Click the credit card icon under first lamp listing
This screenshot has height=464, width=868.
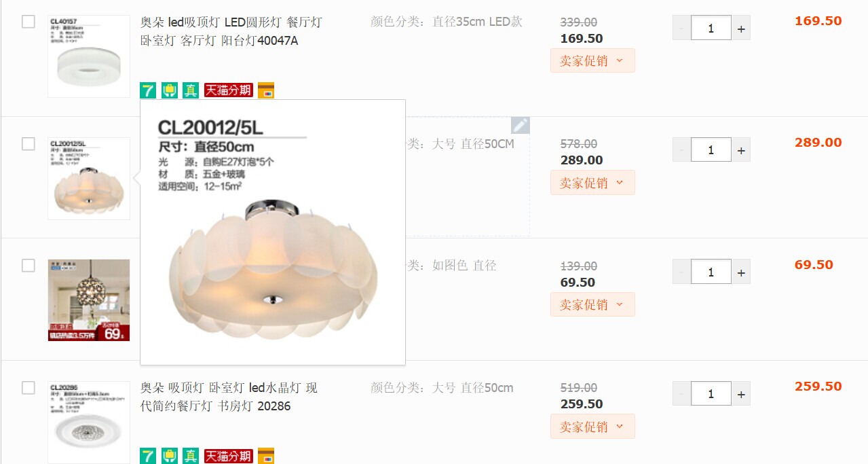[x=266, y=90]
